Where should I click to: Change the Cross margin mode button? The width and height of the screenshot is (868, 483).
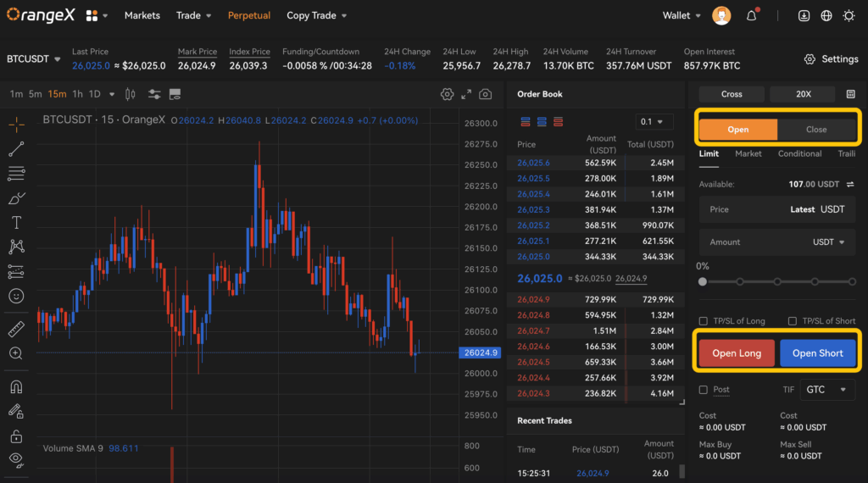pos(732,94)
